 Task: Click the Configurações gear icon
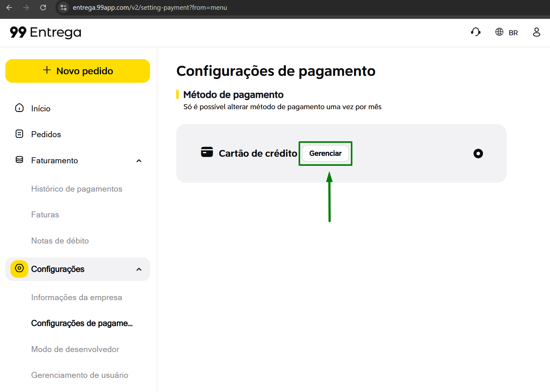pos(20,269)
